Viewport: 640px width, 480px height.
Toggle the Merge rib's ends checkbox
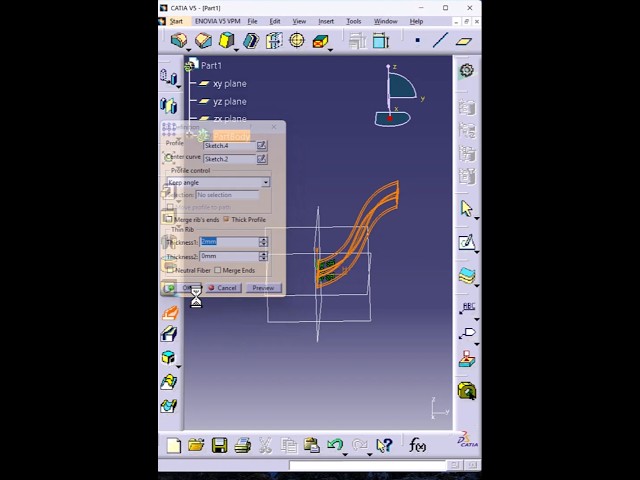click(x=169, y=219)
